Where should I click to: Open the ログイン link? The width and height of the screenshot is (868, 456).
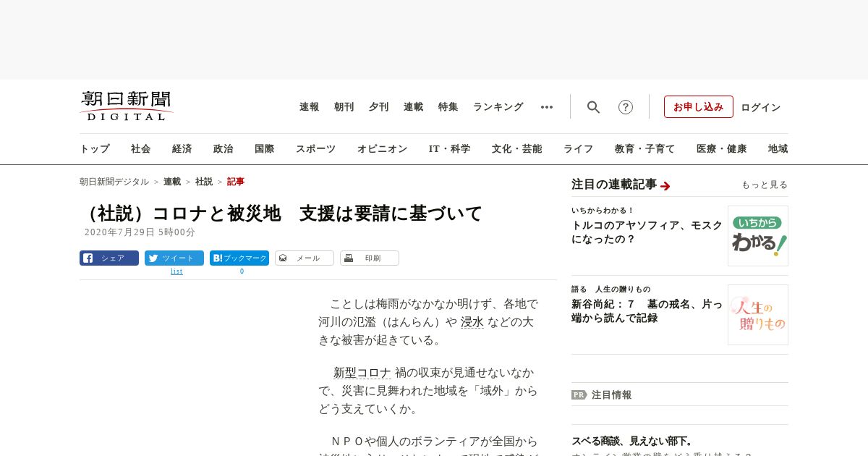pos(761,107)
